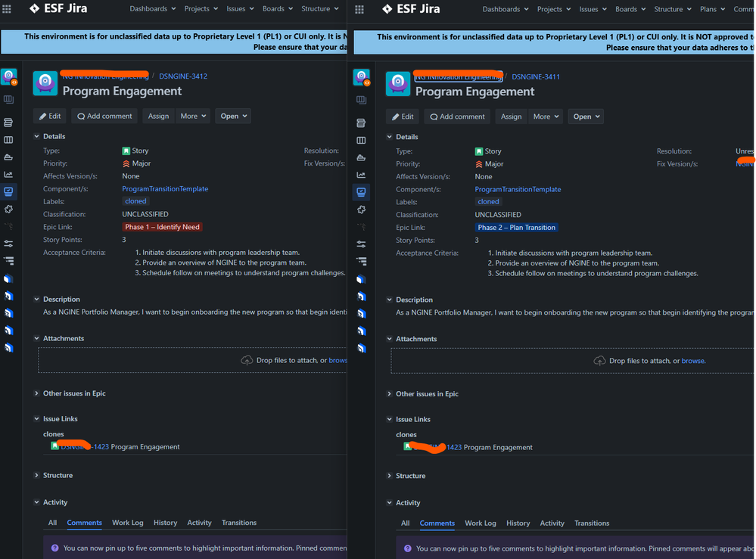Click the Phase 2 – Plan Transition epic

[x=516, y=228]
